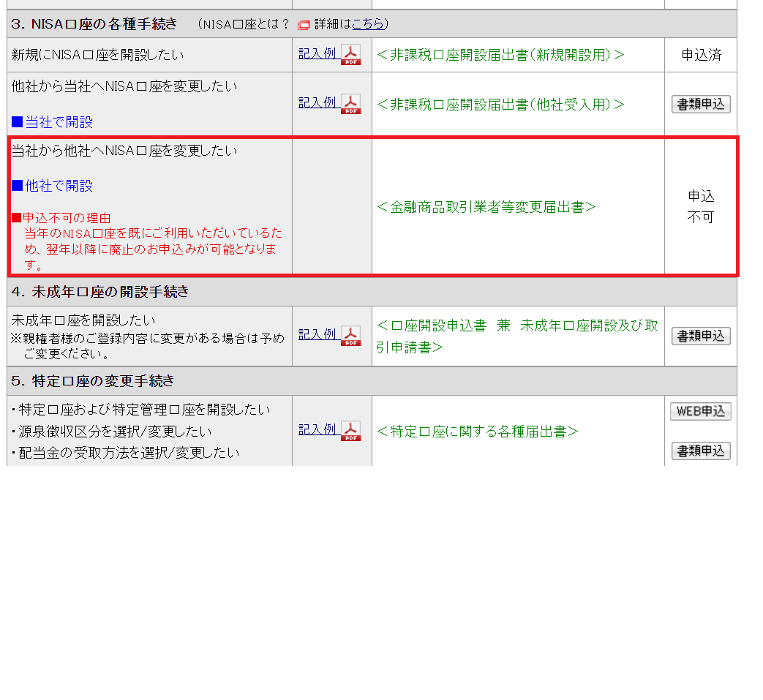The width and height of the screenshot is (763, 700).
Task: Open PDF icon in the 未成年口座 row
Action: point(351,336)
